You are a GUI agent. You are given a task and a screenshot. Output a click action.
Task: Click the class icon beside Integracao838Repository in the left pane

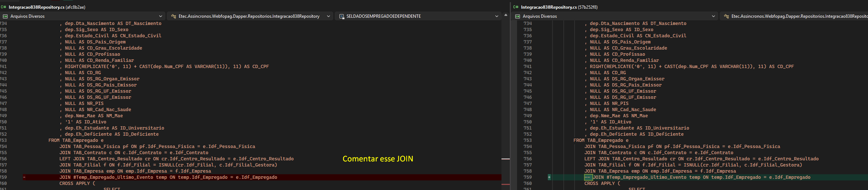173,16
